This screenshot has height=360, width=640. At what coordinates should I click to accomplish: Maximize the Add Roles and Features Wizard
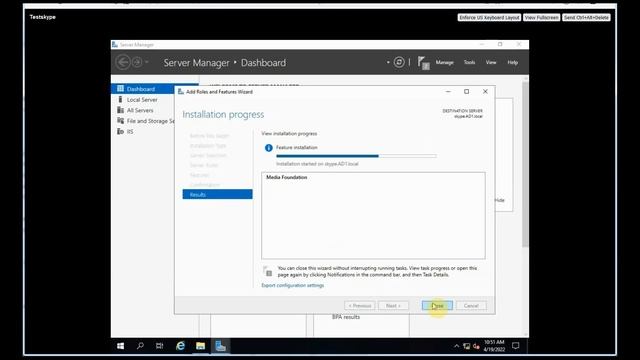tap(467, 91)
